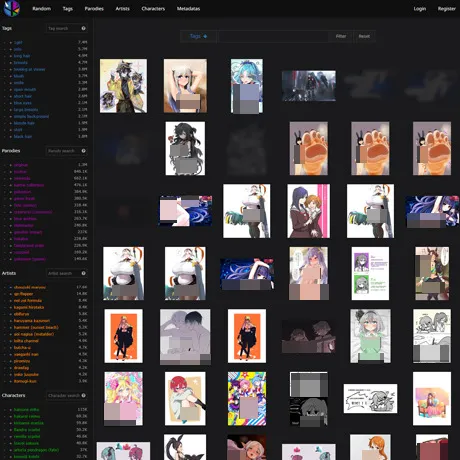460x460 pixels.
Task: Open the 'open mouth' tag link
Action: point(25,89)
